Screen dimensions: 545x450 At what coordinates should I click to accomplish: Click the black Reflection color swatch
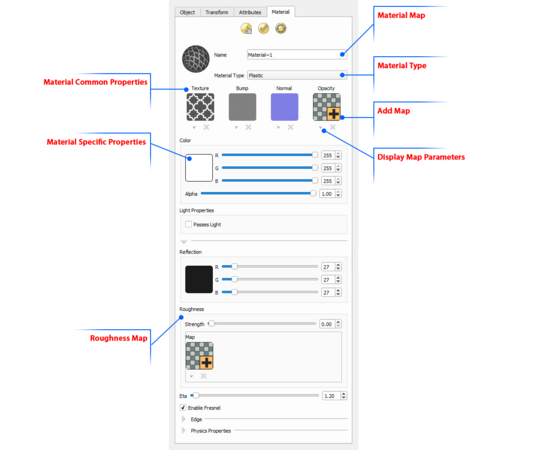(x=199, y=279)
